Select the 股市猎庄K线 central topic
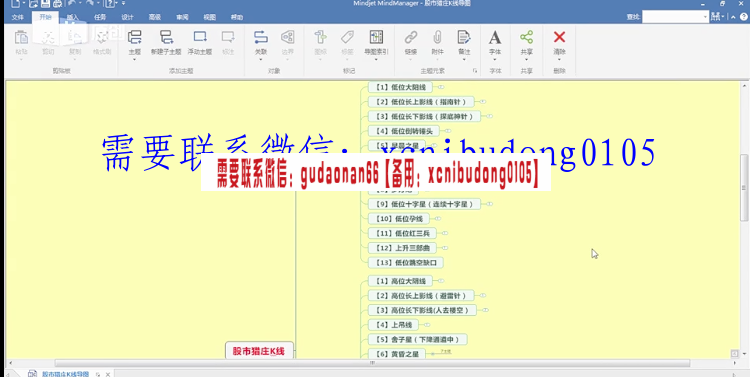 (x=259, y=351)
